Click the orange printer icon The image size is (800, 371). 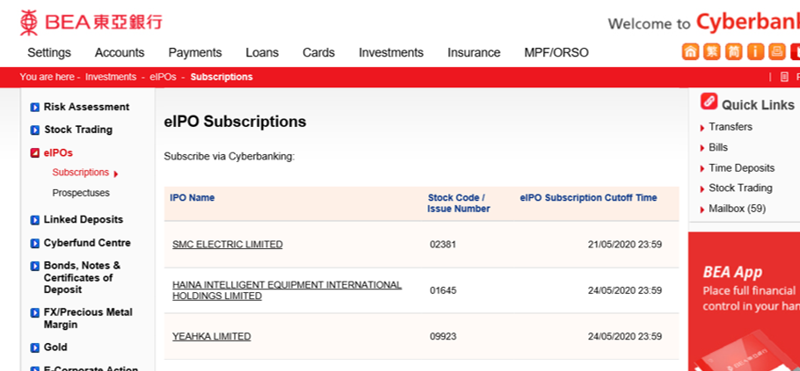pyautogui.click(x=777, y=52)
